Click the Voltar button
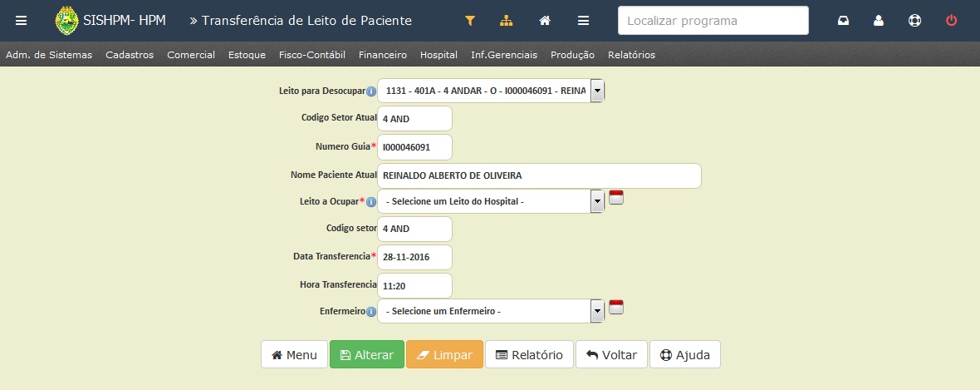 (x=611, y=355)
